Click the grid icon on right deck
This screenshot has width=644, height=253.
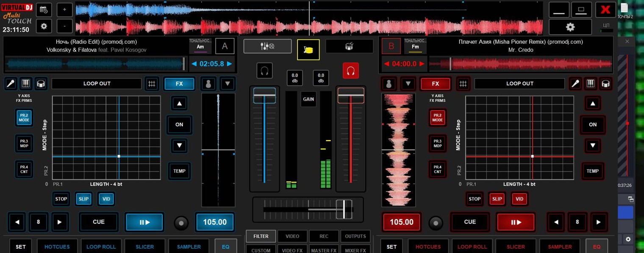(463, 84)
